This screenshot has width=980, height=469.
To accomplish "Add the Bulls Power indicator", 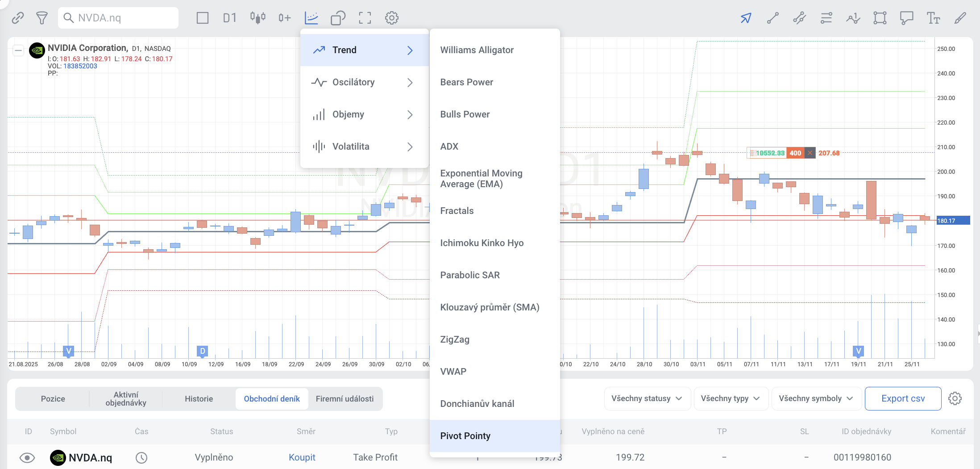I will [x=494, y=114].
